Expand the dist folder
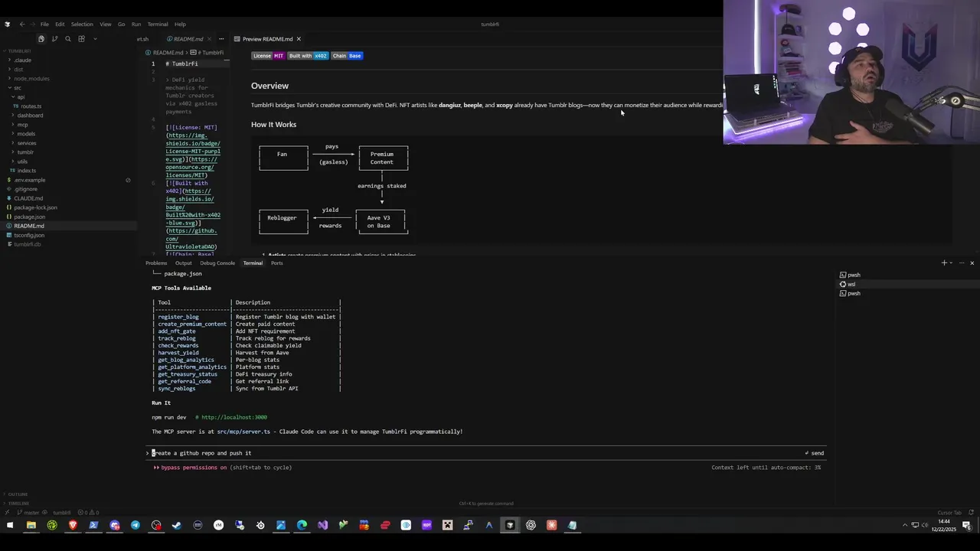Image resolution: width=980 pixels, height=551 pixels. (18, 69)
